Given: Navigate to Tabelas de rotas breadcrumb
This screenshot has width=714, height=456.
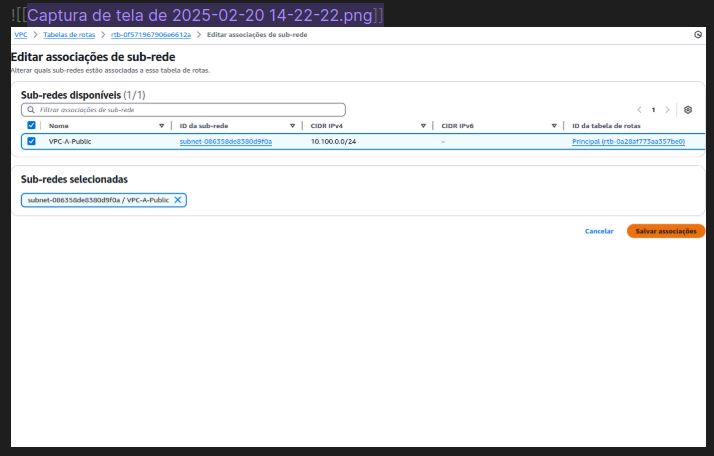Looking at the screenshot, I should pyautogui.click(x=68, y=35).
